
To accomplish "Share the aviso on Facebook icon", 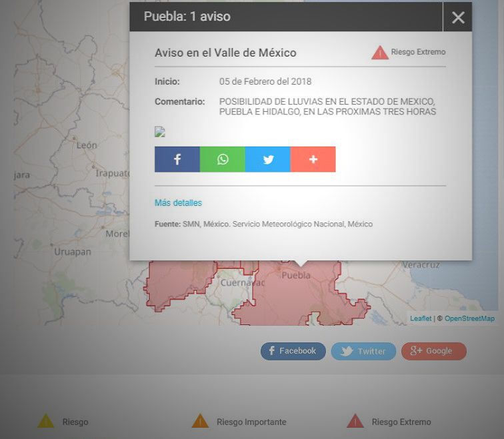I will pos(177,159).
